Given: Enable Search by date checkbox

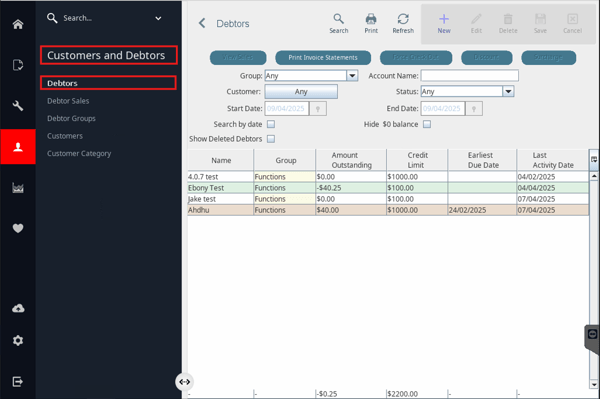Looking at the screenshot, I should (x=271, y=124).
